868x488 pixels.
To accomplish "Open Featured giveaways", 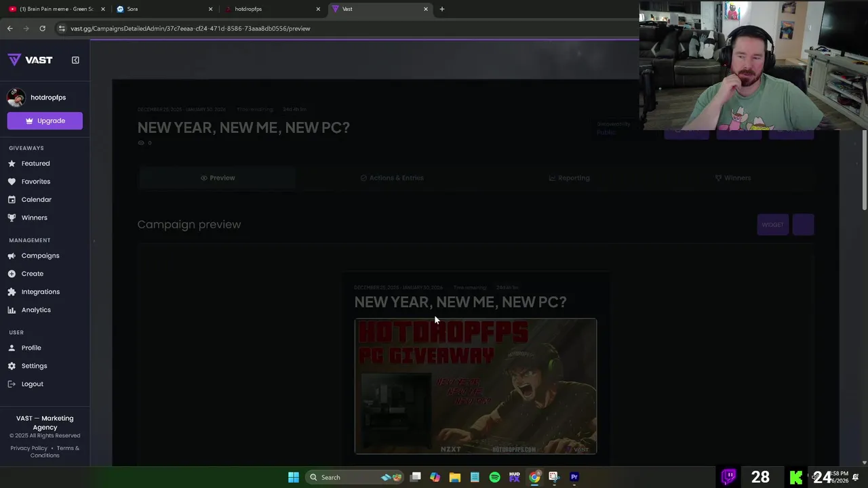I will (x=35, y=163).
